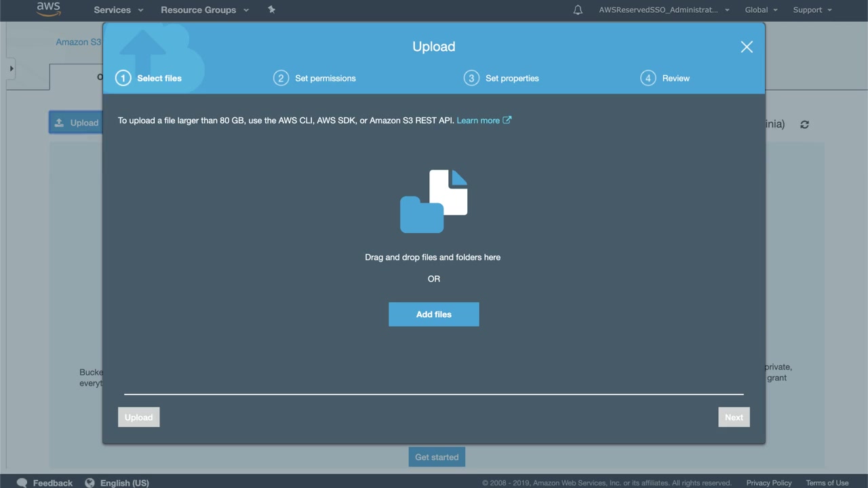Image resolution: width=868 pixels, height=488 pixels.
Task: Click the file and folder drop icon
Action: (x=434, y=201)
